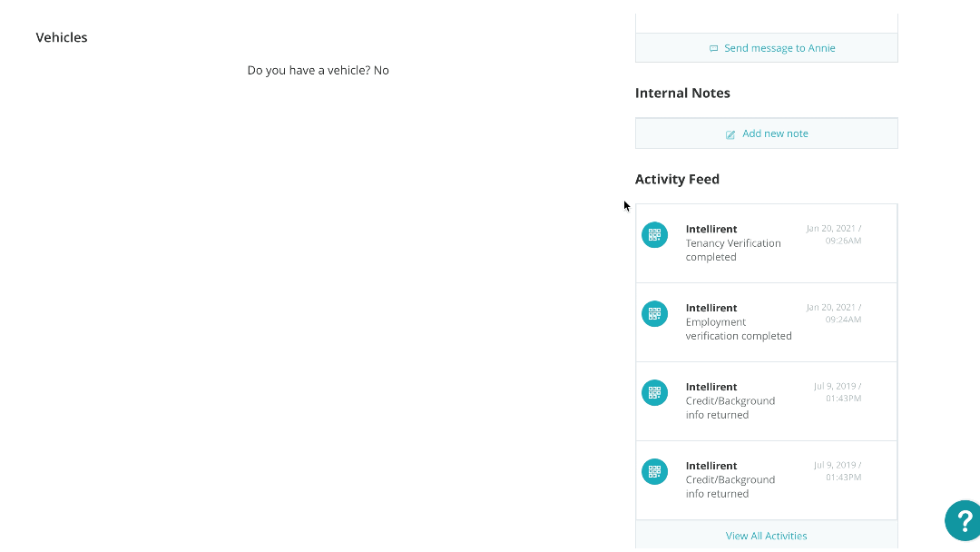Viewport: 980px width, 552px height.
Task: Click the Vehicles section heading
Action: pyautogui.click(x=62, y=37)
